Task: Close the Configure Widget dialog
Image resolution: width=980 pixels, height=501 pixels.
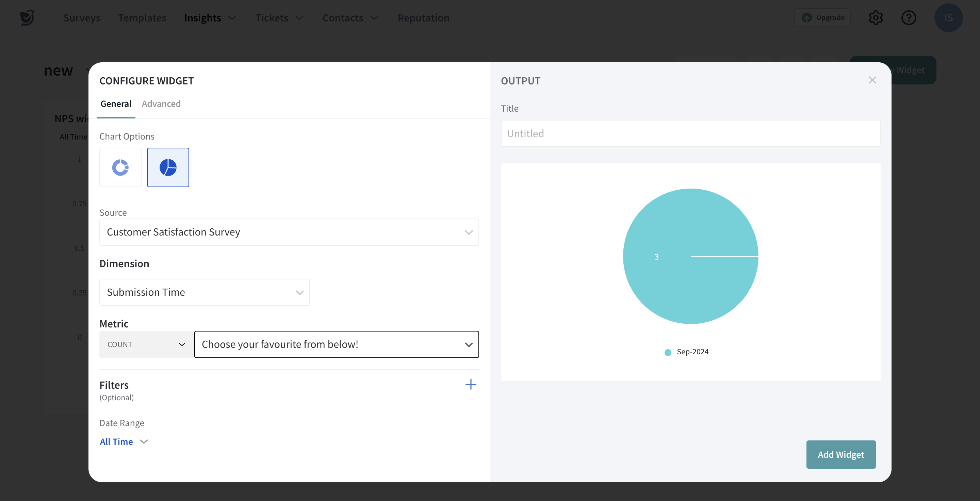Action: tap(872, 80)
